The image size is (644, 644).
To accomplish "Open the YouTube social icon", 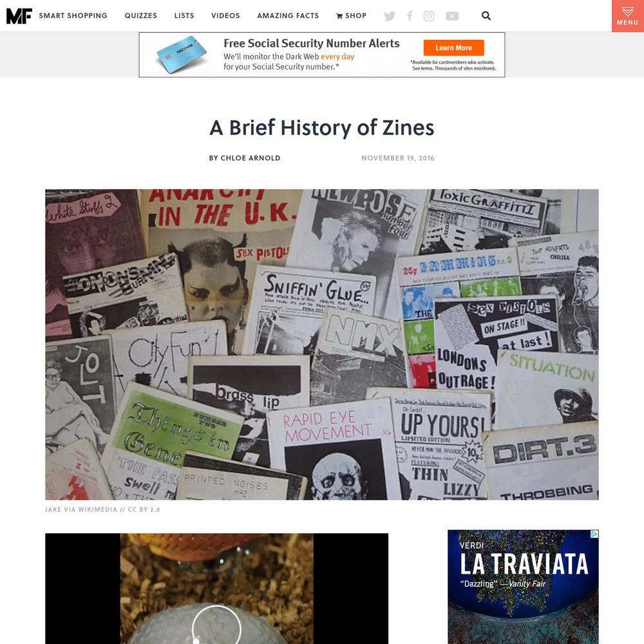I will click(452, 16).
